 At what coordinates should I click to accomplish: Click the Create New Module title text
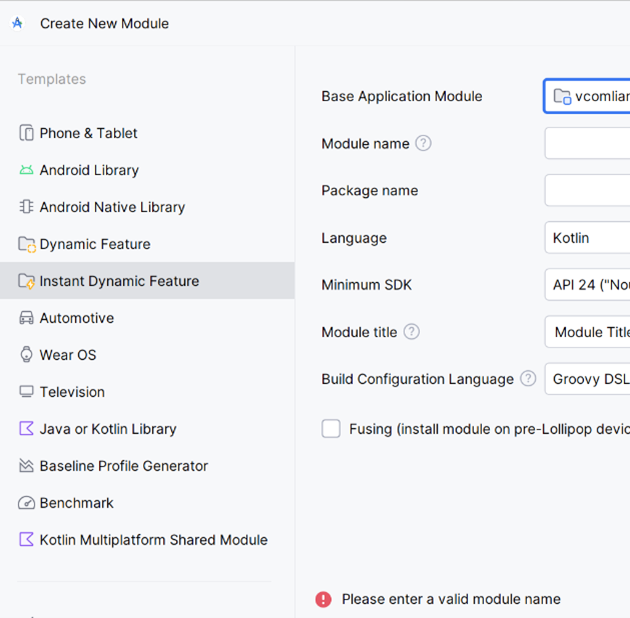[x=104, y=23]
